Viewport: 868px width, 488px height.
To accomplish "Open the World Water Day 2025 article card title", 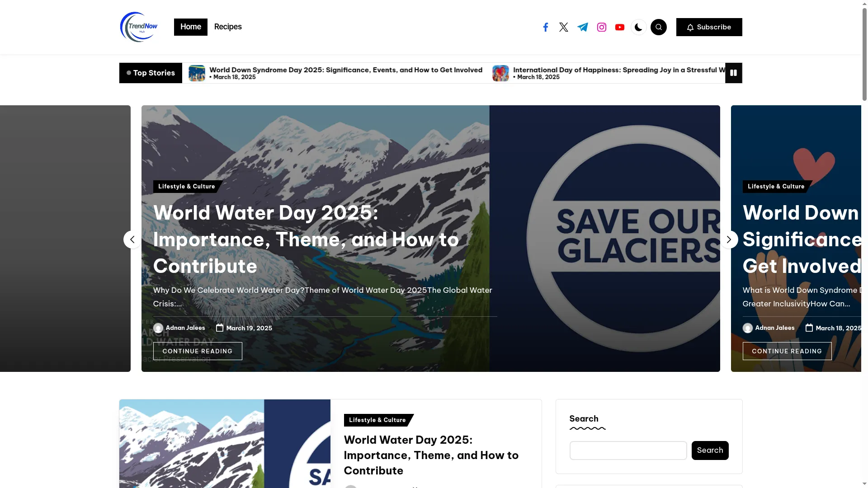I will point(431,455).
